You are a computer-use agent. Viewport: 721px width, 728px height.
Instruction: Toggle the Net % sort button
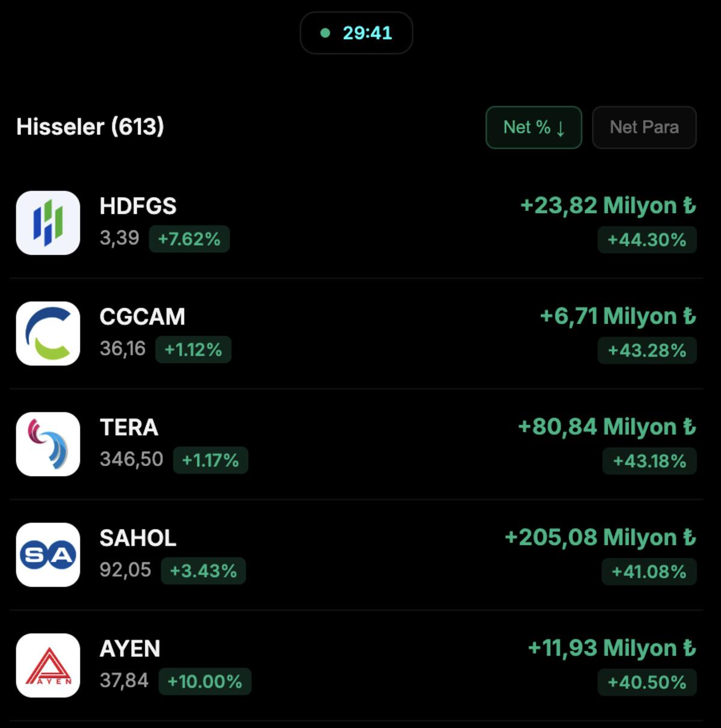tap(534, 127)
